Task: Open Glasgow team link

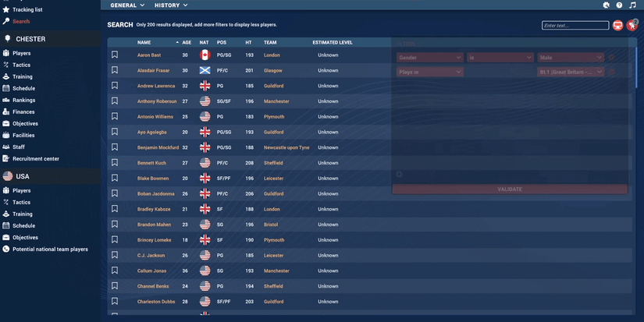Action: pyautogui.click(x=272, y=70)
